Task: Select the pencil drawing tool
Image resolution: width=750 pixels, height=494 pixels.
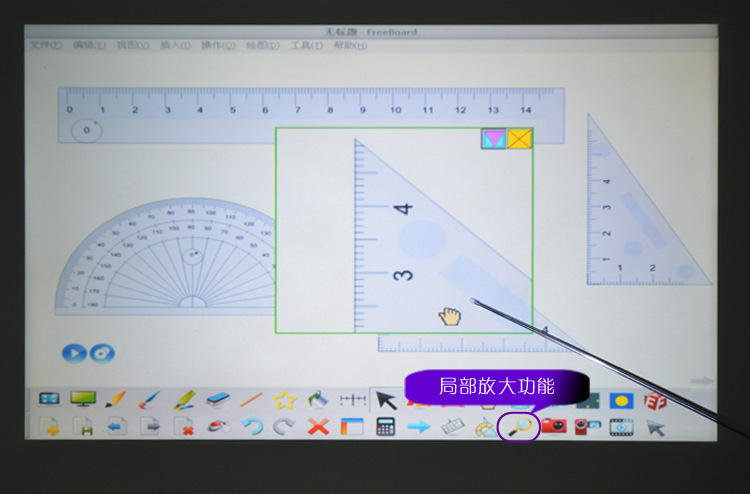Action: click(116, 401)
